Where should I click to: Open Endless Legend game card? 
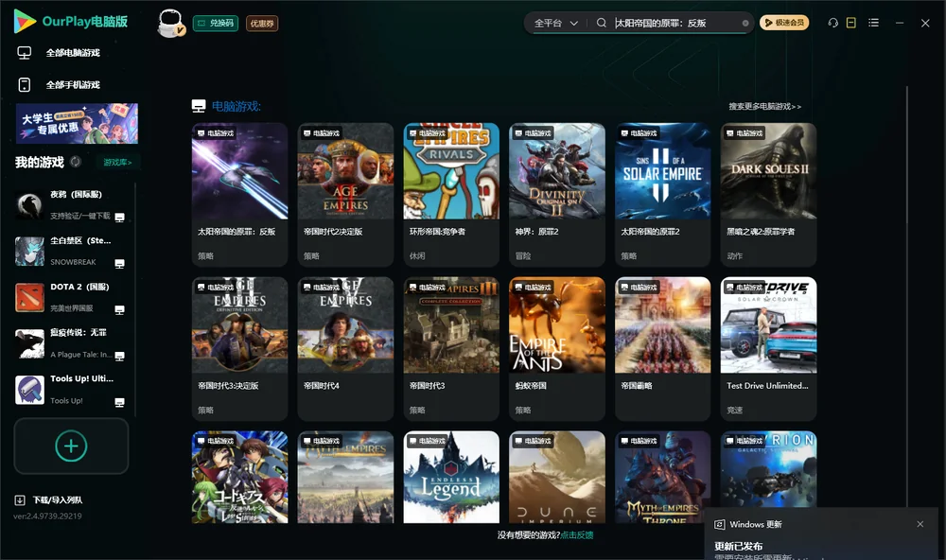[451, 477]
